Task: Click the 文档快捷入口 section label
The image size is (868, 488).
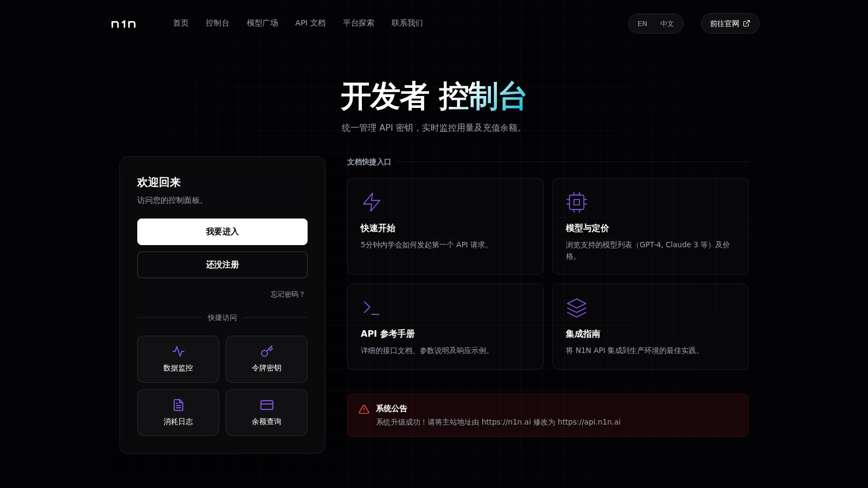Action: 369,162
